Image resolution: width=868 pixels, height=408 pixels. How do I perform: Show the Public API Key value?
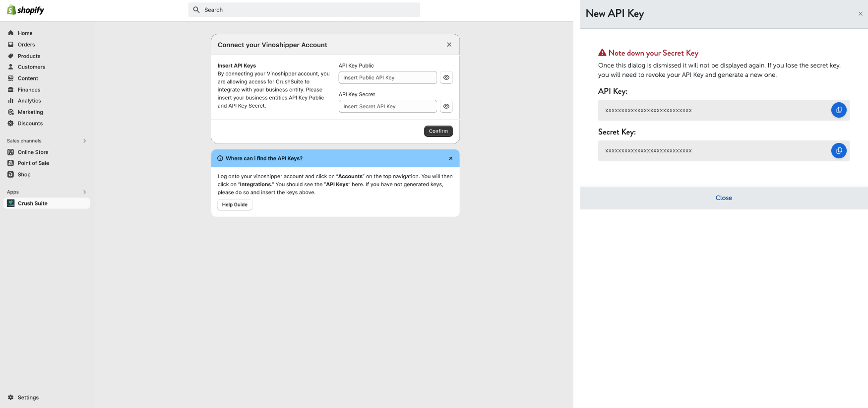446,77
